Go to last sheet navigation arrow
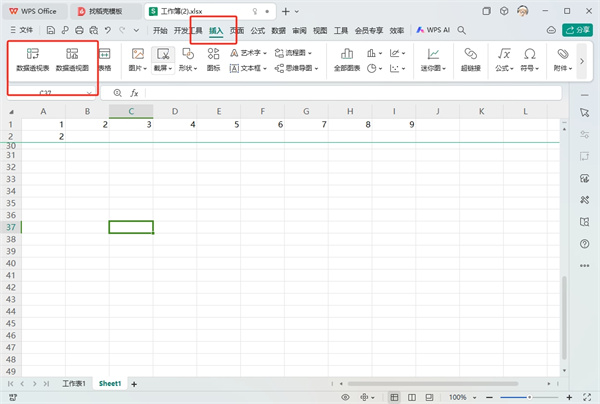Viewport: 600px width, 404px height. click(x=46, y=384)
